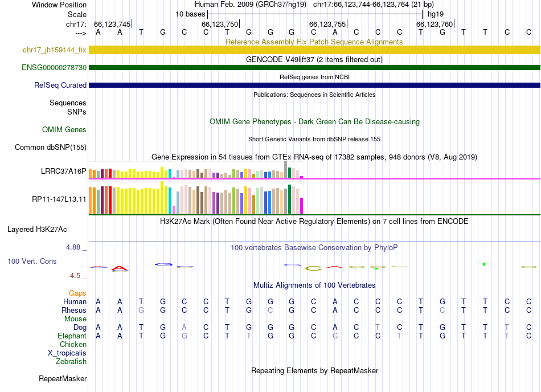Click the dark green GENCODE gene bar
The image size is (541, 392).
[314, 67]
